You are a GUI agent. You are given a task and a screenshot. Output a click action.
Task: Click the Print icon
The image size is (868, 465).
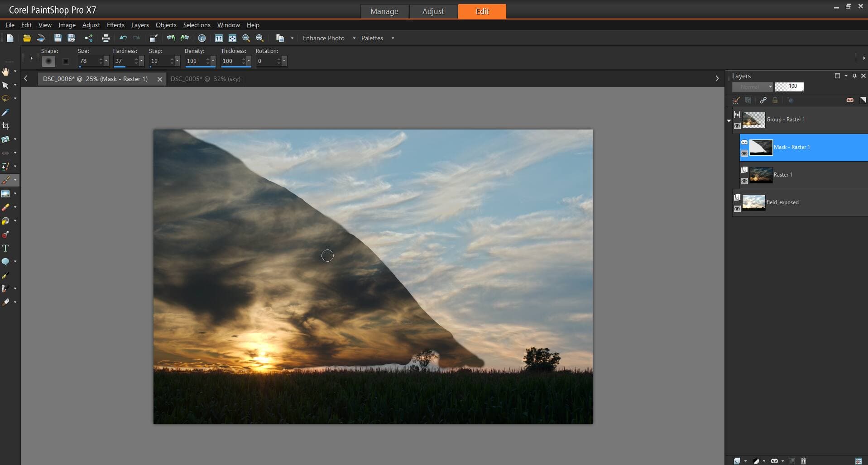[106, 38]
